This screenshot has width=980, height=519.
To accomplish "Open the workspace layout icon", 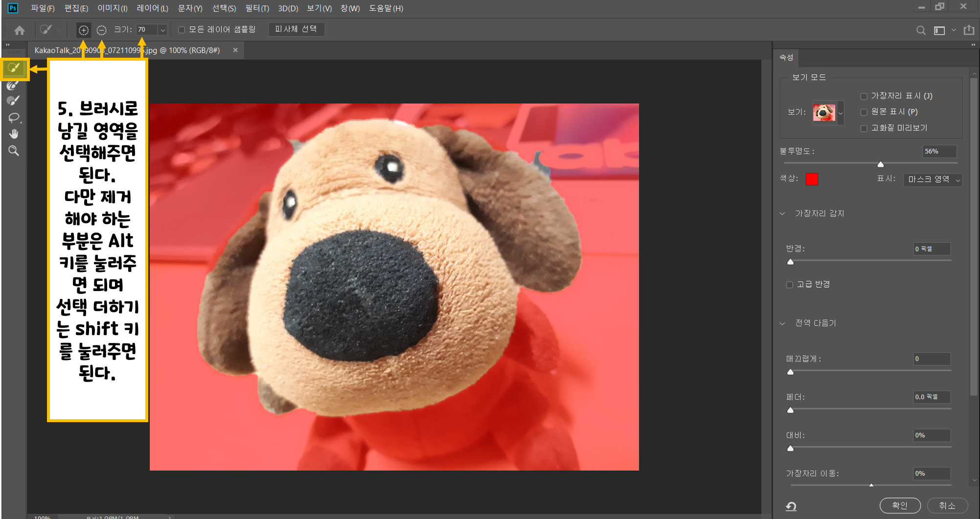I will 939,30.
